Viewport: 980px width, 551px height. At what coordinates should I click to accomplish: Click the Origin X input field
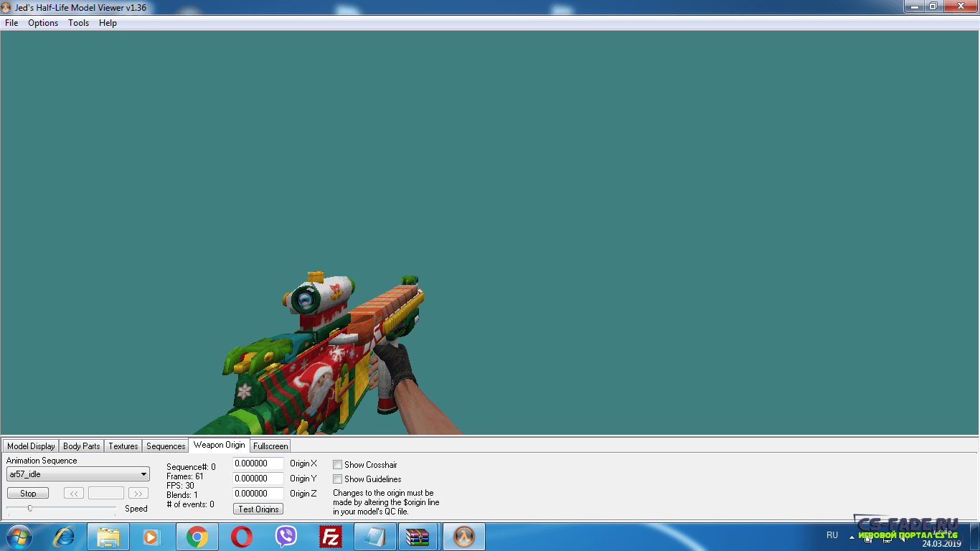click(258, 463)
